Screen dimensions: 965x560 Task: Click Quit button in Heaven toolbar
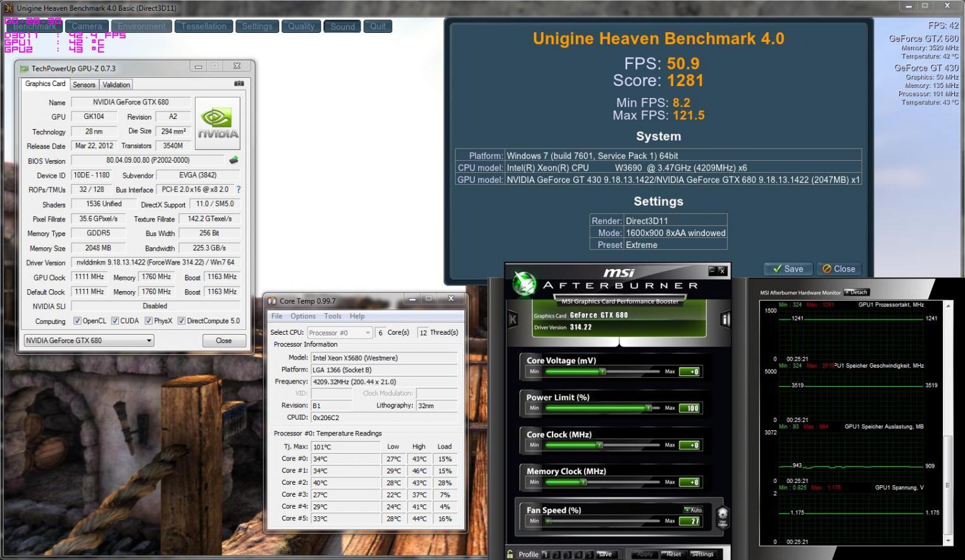(378, 26)
